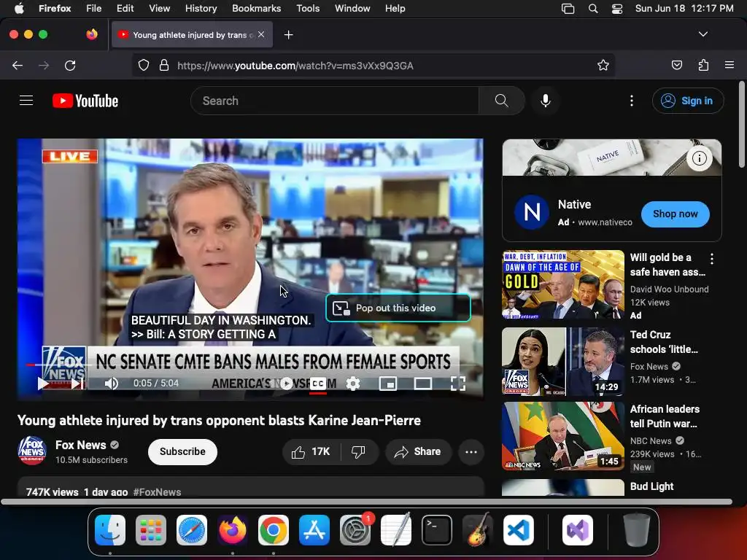The image size is (747, 560).
Task: Open more actions ellipsis under video
Action: 471,451
